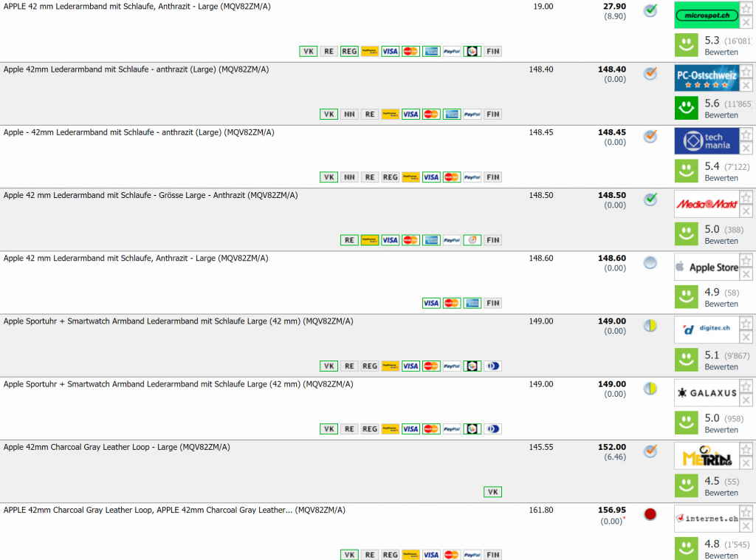This screenshot has height=560, width=756.
Task: Open the internet.ch shop logo
Action: (707, 519)
